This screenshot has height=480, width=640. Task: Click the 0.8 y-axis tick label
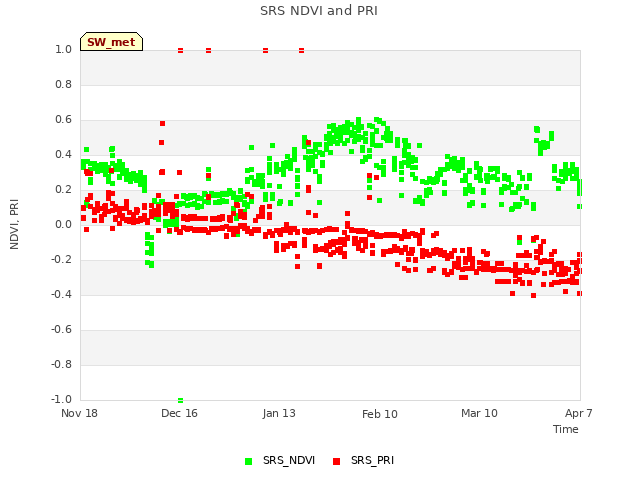(x=63, y=84)
